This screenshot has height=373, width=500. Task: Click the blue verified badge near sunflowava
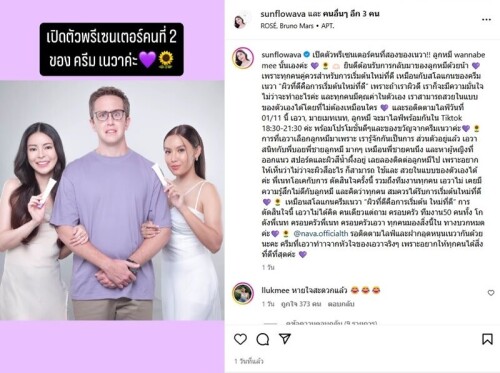307,54
